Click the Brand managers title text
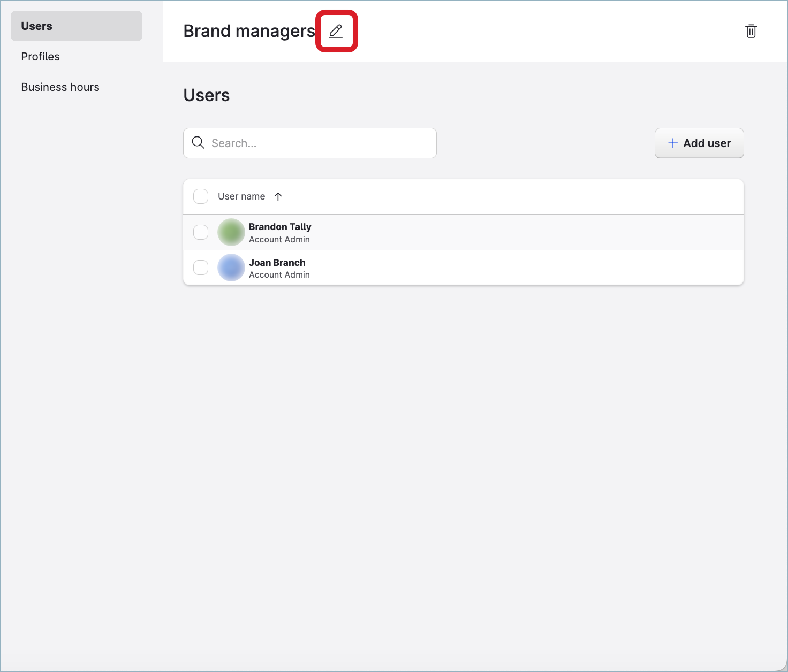Image resolution: width=788 pixels, height=672 pixels. pyautogui.click(x=249, y=31)
